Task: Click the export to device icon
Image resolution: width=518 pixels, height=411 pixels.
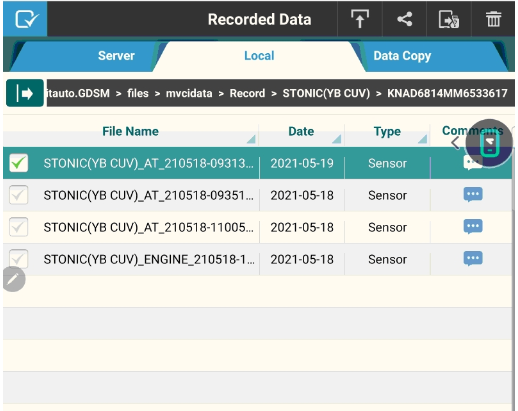Action: pyautogui.click(x=449, y=19)
